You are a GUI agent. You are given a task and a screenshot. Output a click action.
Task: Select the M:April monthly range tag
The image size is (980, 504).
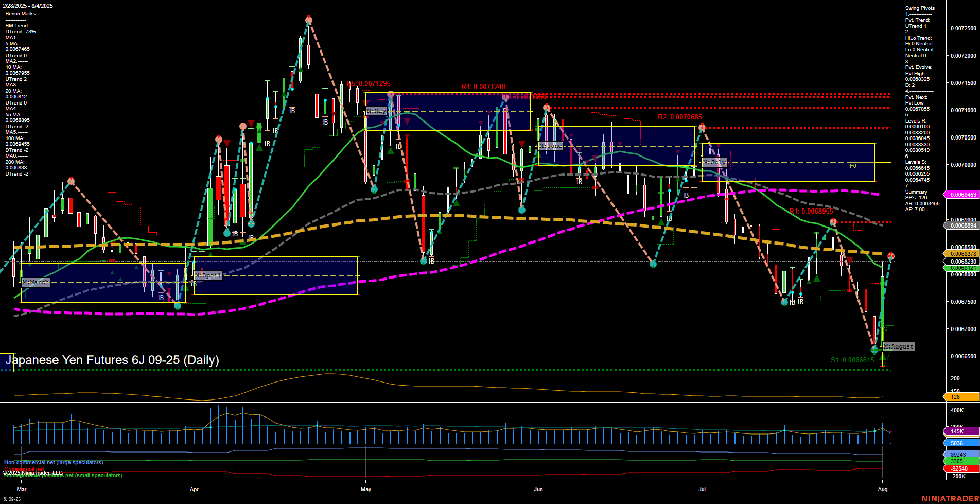(208, 275)
